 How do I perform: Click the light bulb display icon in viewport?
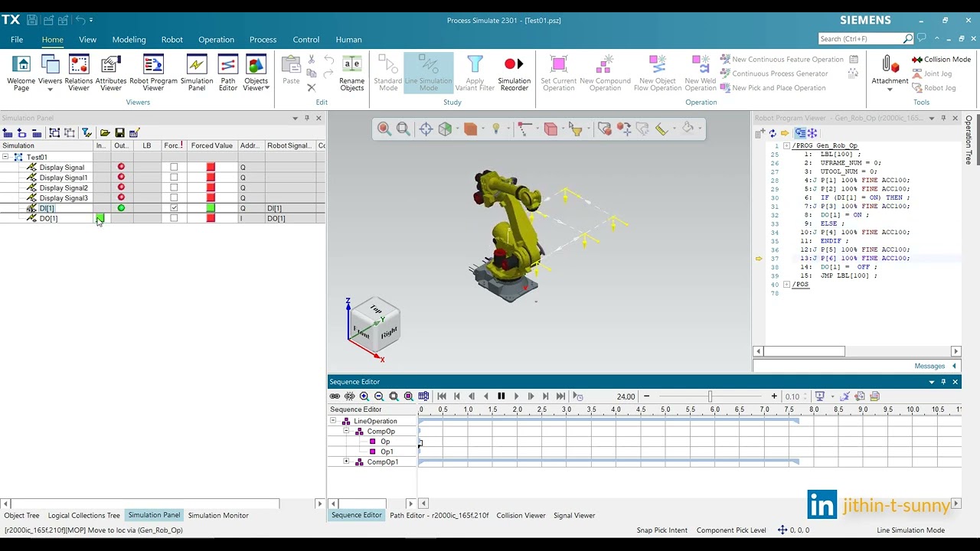tap(496, 129)
